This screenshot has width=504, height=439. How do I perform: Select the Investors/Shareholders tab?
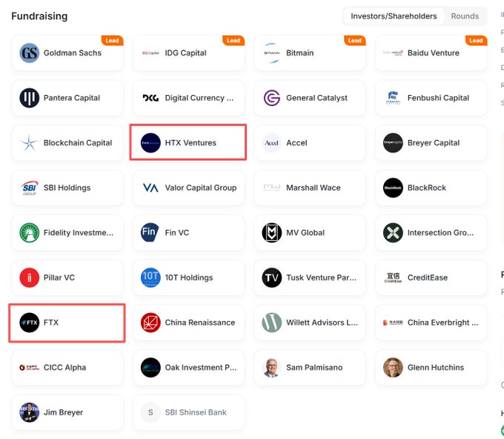point(394,16)
